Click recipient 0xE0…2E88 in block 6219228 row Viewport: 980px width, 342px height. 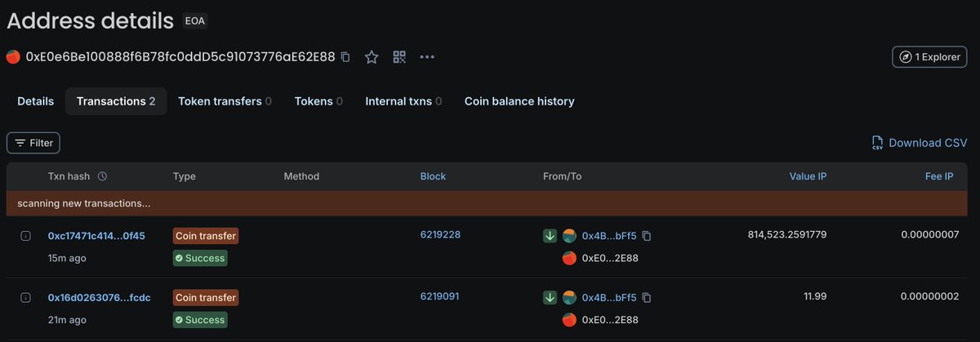(x=610, y=258)
